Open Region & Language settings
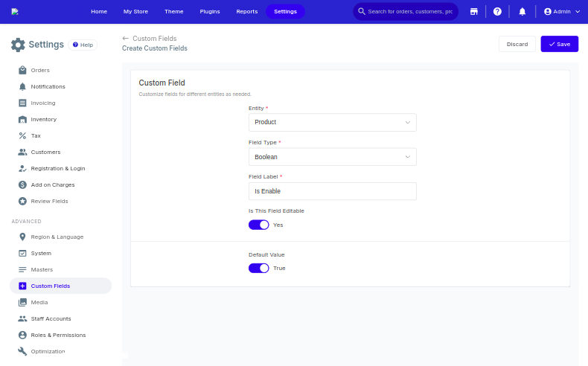Screen dimensions: 588x366 point(57,237)
